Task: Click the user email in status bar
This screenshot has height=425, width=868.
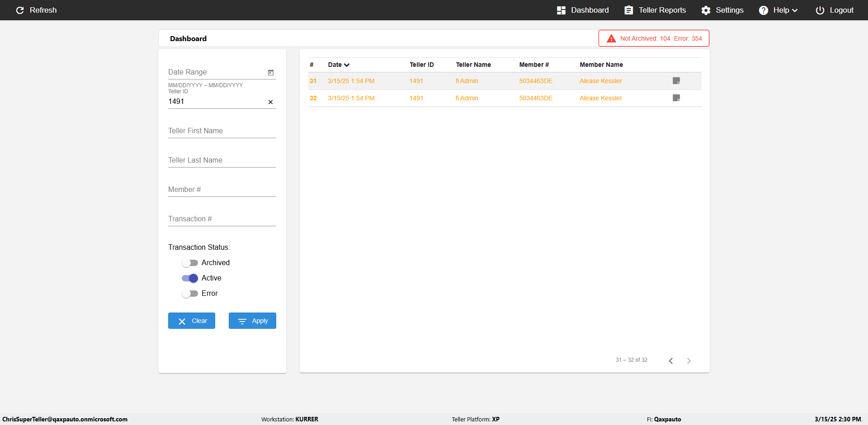Action: [65, 419]
